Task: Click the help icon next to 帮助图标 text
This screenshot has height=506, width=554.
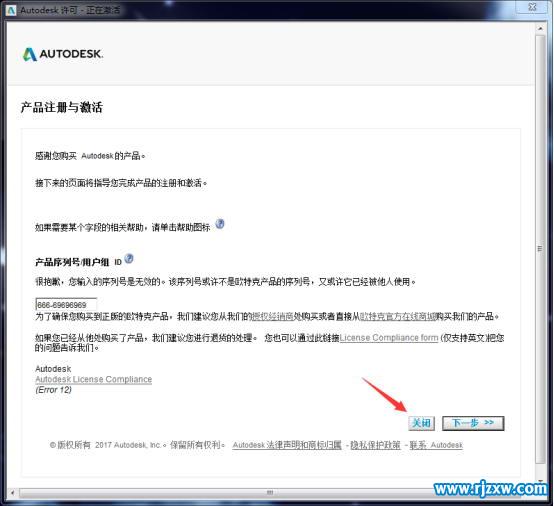Action: 220,224
